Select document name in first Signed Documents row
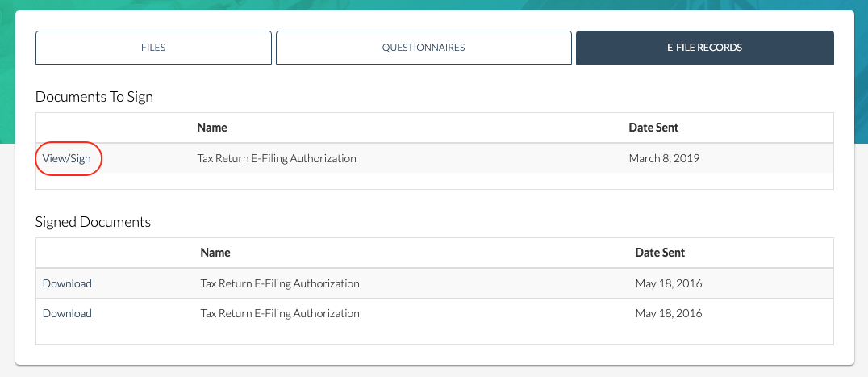Viewport: 868px width, 377px height. (280, 283)
